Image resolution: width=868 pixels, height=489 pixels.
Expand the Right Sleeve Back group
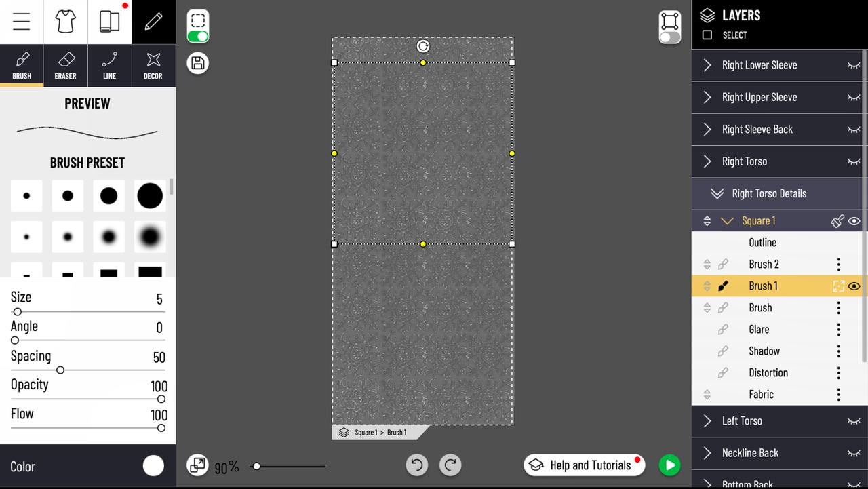click(707, 129)
